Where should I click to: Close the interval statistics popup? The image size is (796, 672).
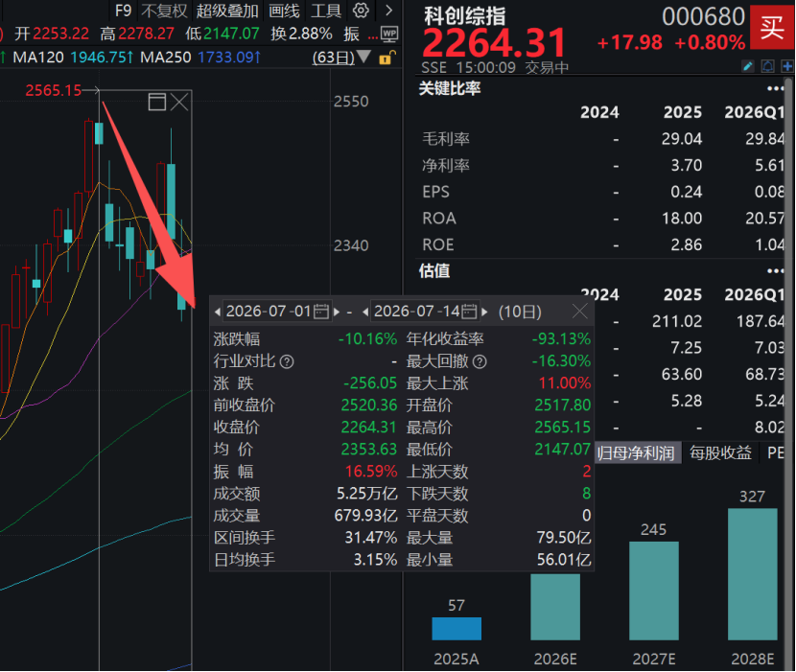coord(580,312)
